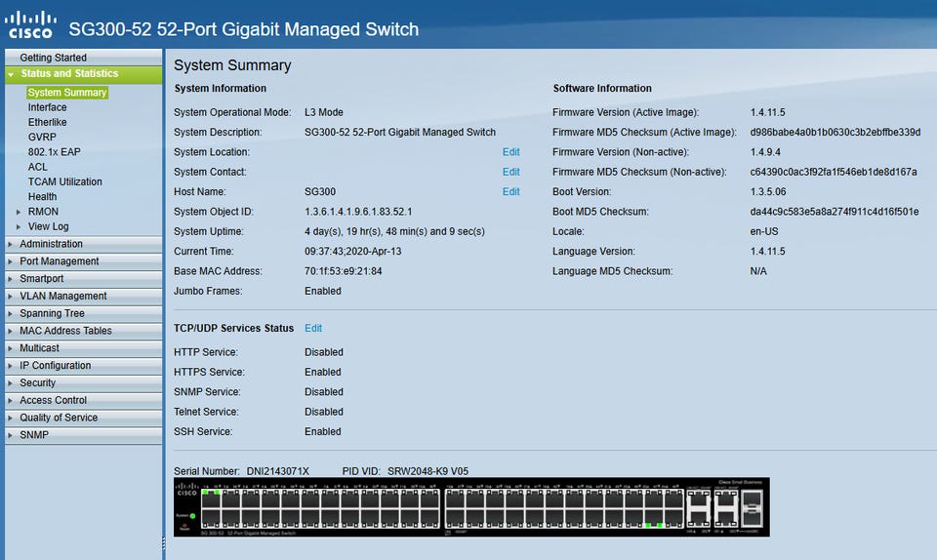
Task: Open the Interface statistics page
Action: pos(47,107)
